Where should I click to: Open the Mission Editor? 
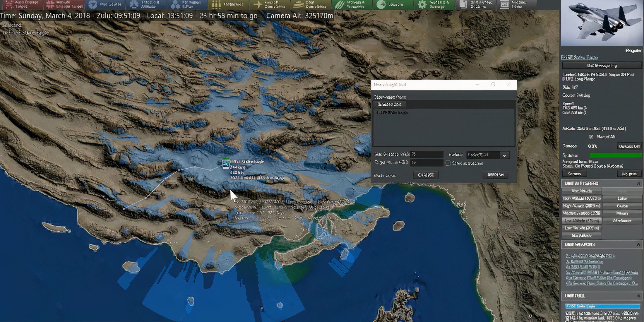[x=517, y=4]
